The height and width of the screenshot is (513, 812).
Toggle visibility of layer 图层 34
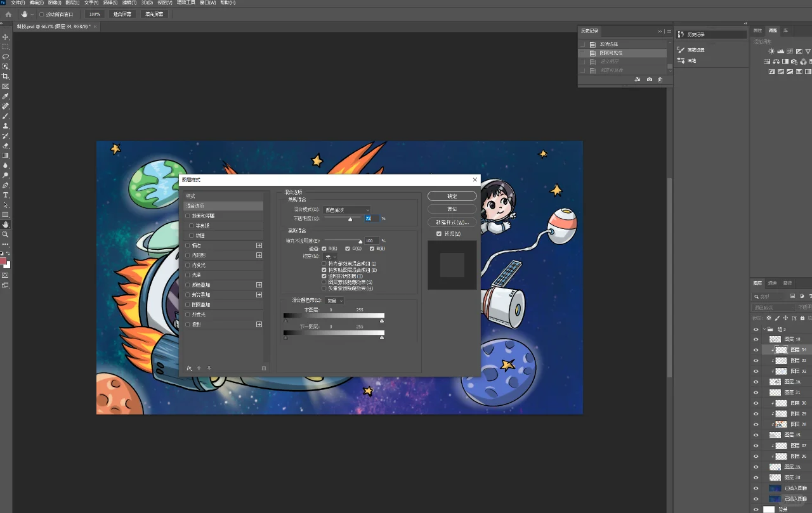click(x=756, y=350)
